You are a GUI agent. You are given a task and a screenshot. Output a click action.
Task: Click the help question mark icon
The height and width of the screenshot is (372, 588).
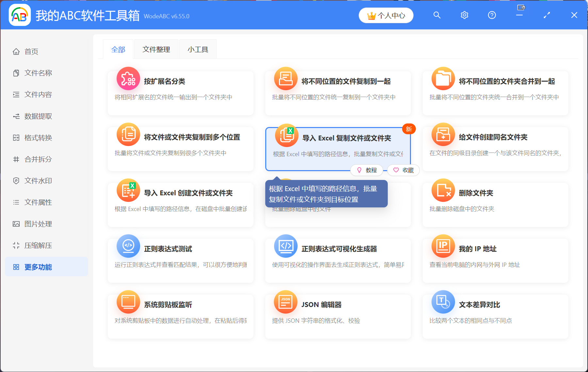pos(492,15)
